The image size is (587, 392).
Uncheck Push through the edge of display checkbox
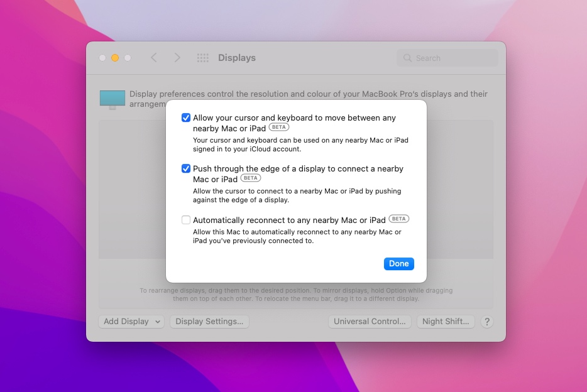coord(185,169)
